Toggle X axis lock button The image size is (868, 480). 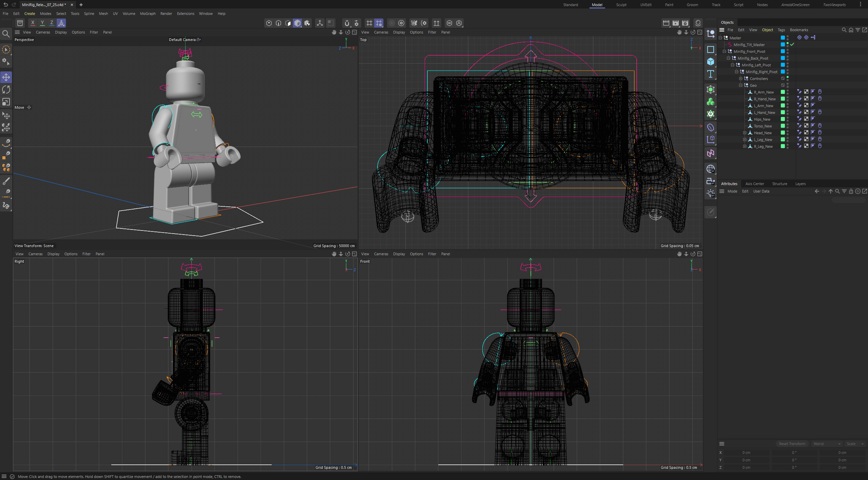(33, 23)
